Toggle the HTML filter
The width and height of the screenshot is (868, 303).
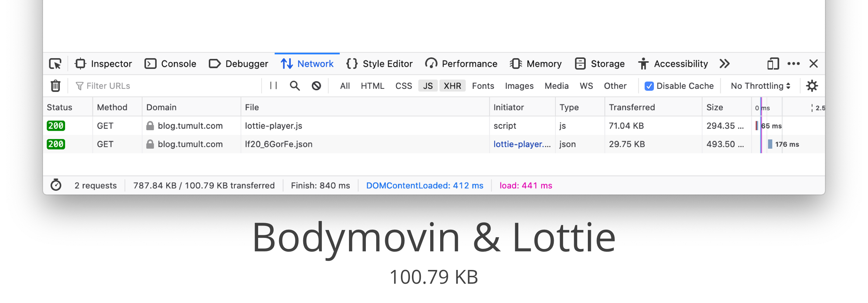pos(372,86)
